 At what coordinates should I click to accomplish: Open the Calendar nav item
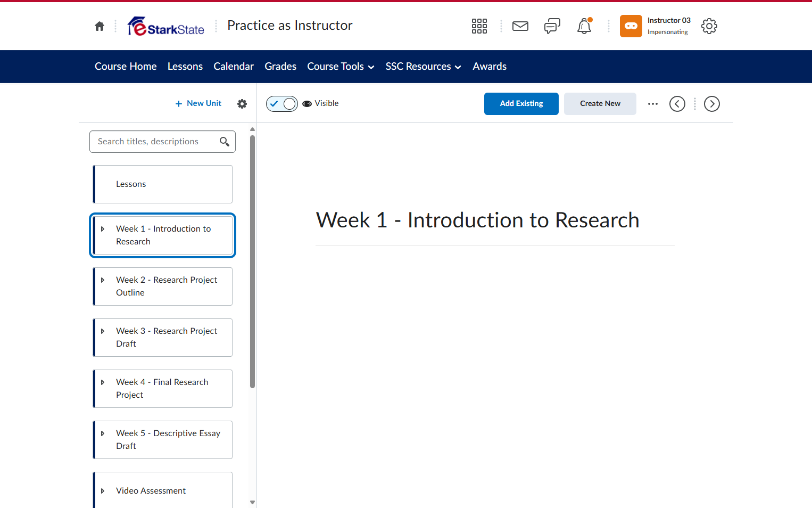[x=234, y=67]
